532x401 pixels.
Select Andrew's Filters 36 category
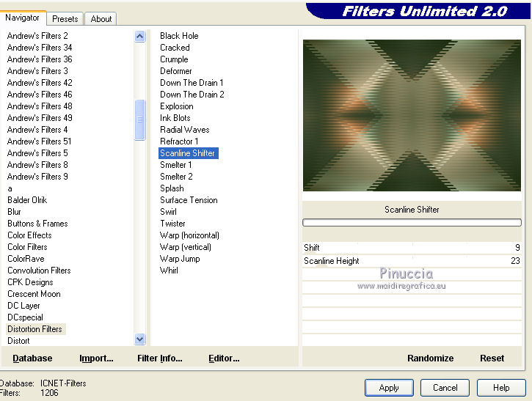[40, 59]
